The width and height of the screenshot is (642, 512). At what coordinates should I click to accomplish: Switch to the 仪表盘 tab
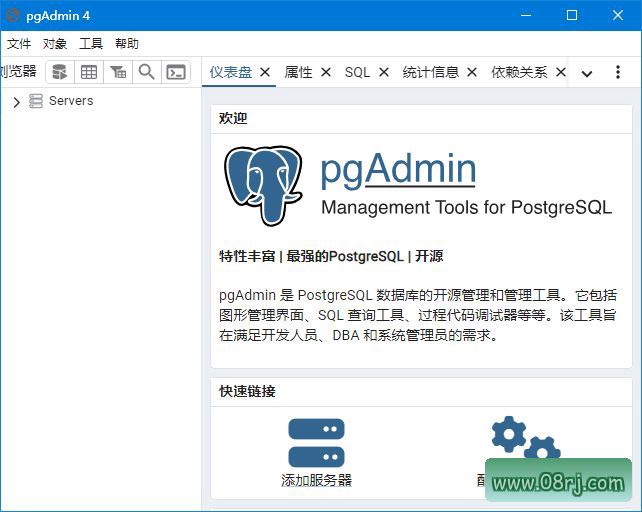(x=231, y=72)
